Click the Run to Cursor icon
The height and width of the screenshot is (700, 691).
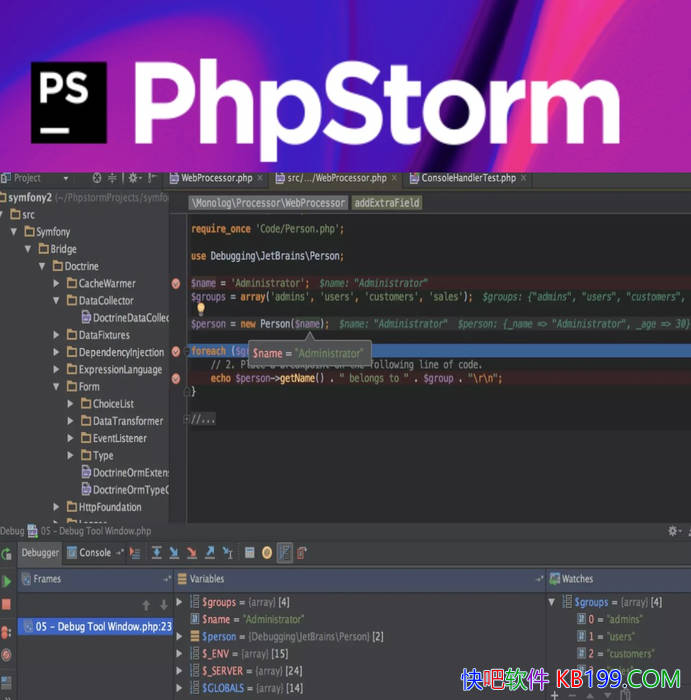point(228,553)
